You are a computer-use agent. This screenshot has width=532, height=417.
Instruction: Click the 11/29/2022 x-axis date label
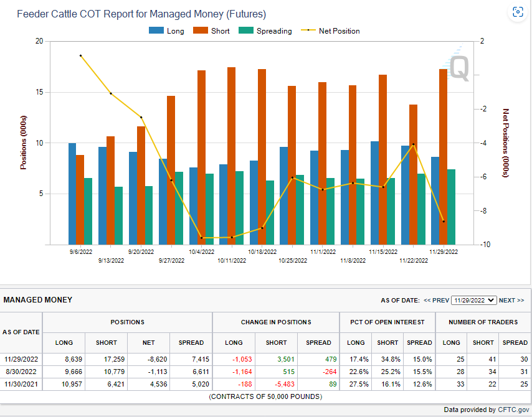click(x=444, y=252)
